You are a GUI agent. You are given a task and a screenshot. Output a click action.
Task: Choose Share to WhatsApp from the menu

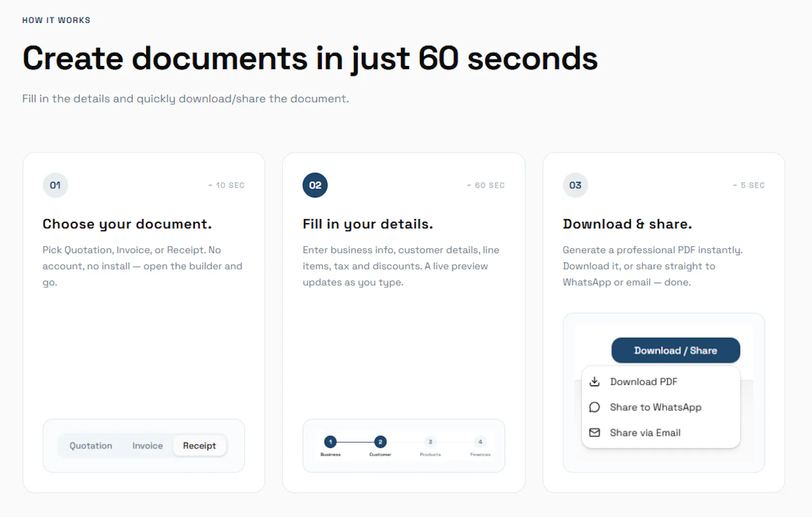[661, 407]
